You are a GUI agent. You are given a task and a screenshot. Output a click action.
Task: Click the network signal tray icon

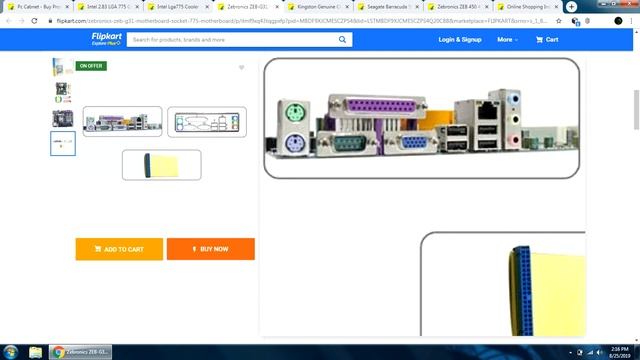tap(590, 353)
